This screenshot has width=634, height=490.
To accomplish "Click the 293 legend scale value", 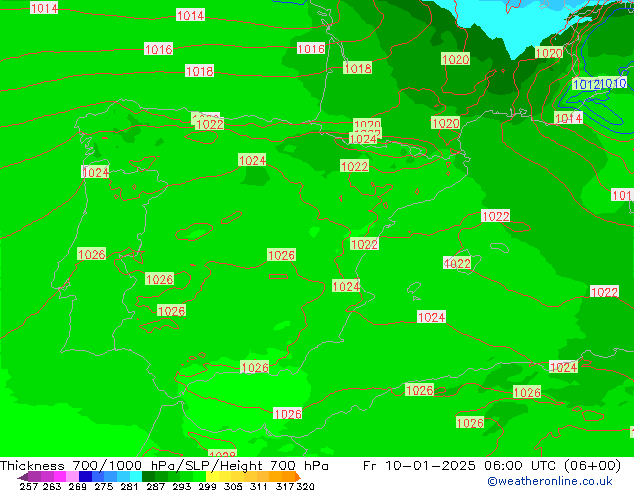I will click(182, 486).
